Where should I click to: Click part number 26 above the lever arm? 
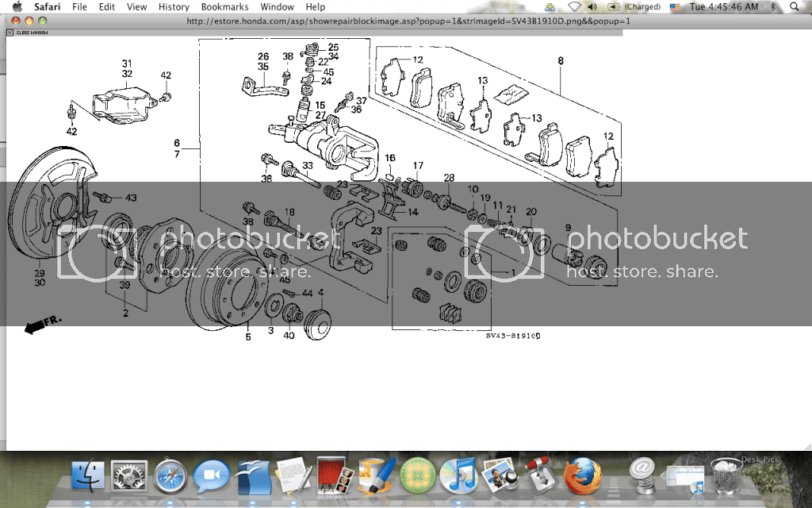coord(263,56)
